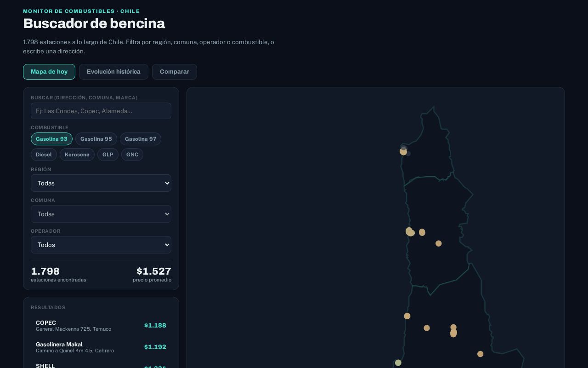Open the COPEC General Mackenna 725 result
The width and height of the screenshot is (588, 368).
101,326
